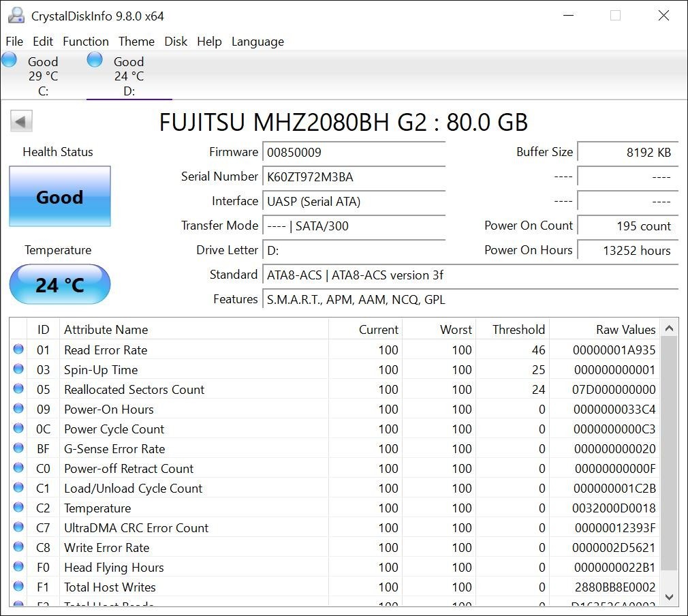Open the Disk menu

coord(176,42)
